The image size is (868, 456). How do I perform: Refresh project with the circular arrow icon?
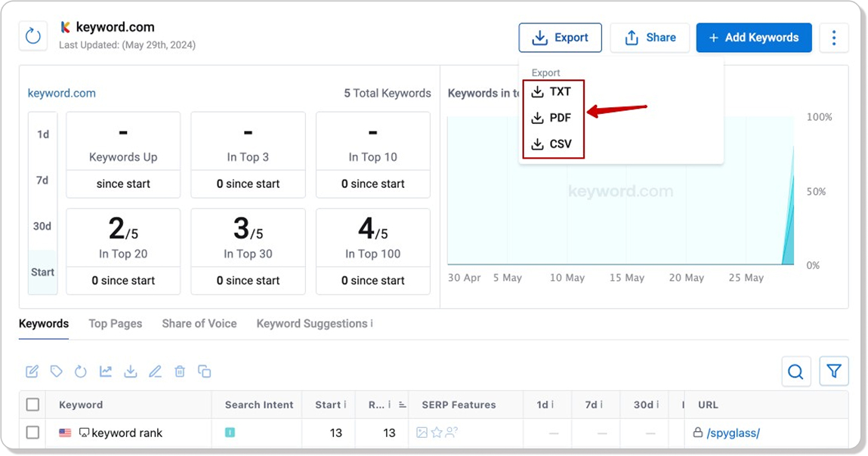[33, 36]
